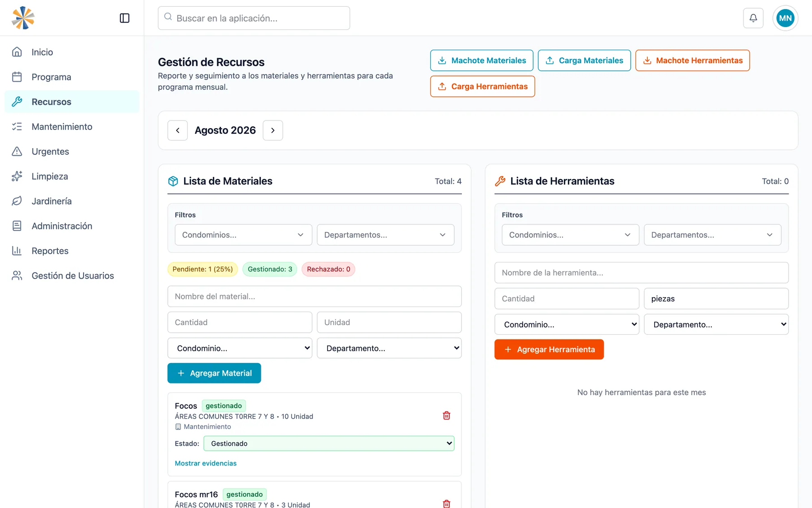Click Carga Materiales button
The image size is (812, 508).
[584, 61]
